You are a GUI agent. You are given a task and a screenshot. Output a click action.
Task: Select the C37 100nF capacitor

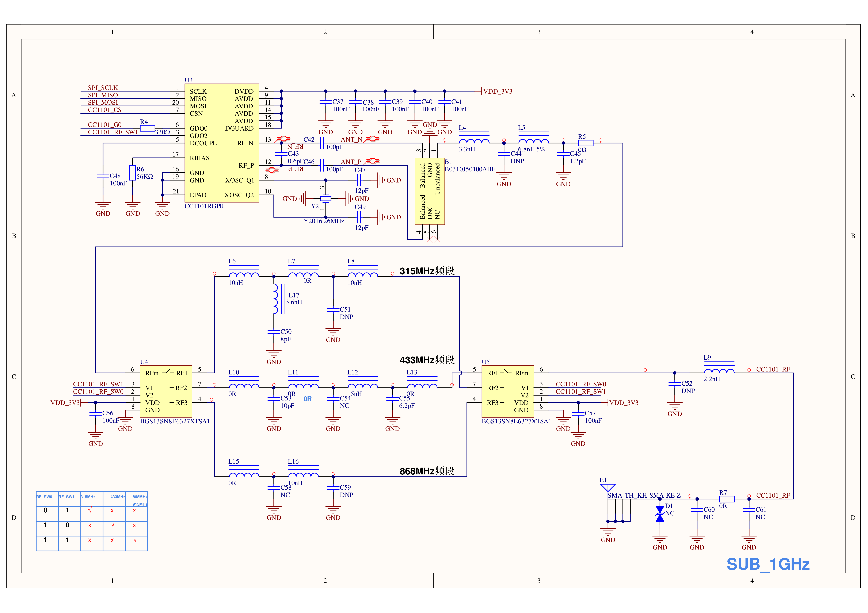pyautogui.click(x=325, y=102)
